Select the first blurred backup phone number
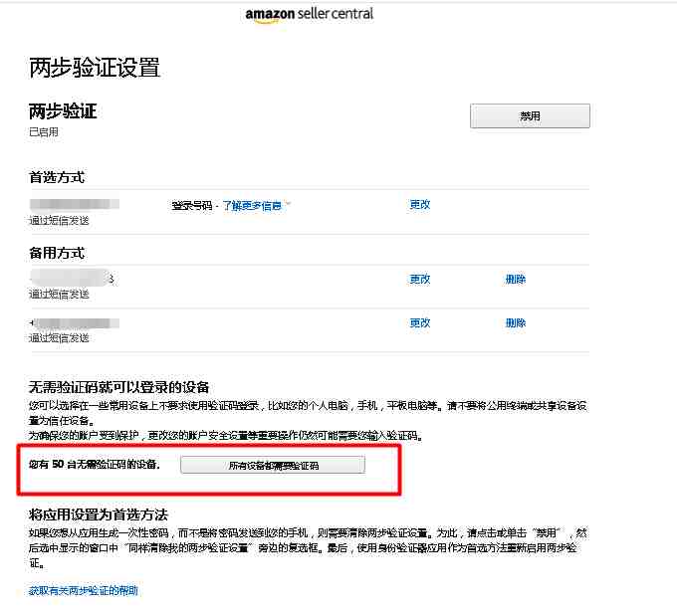 72,278
